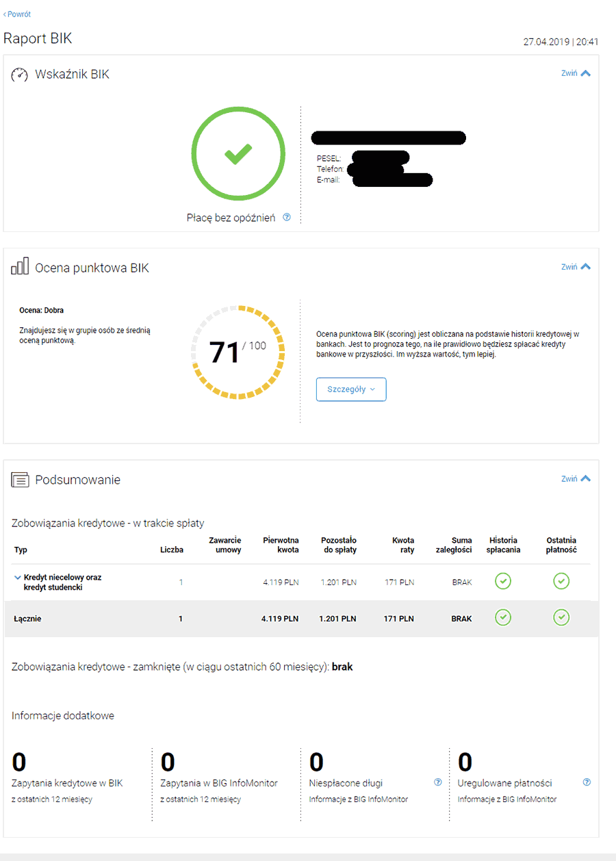The height and width of the screenshot is (861, 616).
Task: Click the 71/100 score ring
Action: [238, 351]
